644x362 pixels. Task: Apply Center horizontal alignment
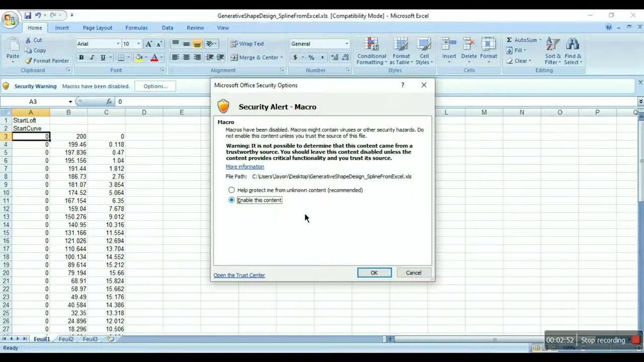click(x=186, y=57)
